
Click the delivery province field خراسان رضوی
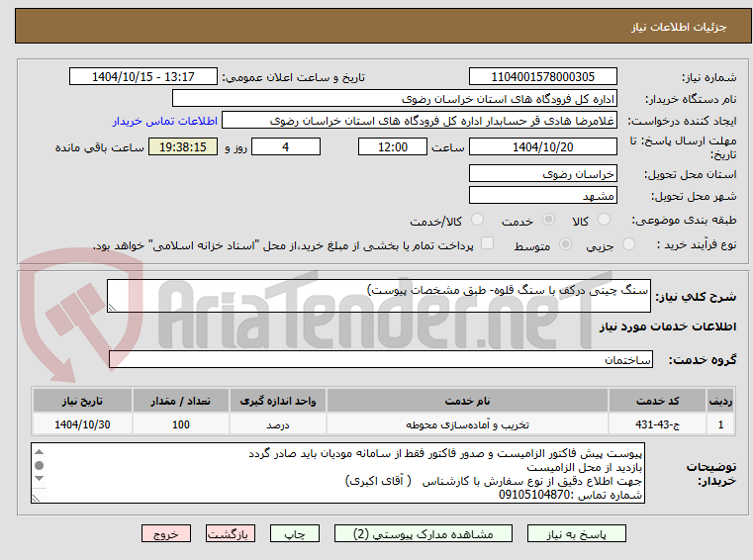[542, 174]
